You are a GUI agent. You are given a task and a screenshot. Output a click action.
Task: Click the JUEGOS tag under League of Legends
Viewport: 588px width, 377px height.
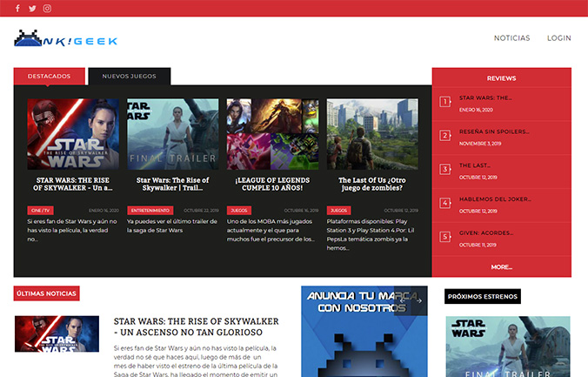(239, 211)
